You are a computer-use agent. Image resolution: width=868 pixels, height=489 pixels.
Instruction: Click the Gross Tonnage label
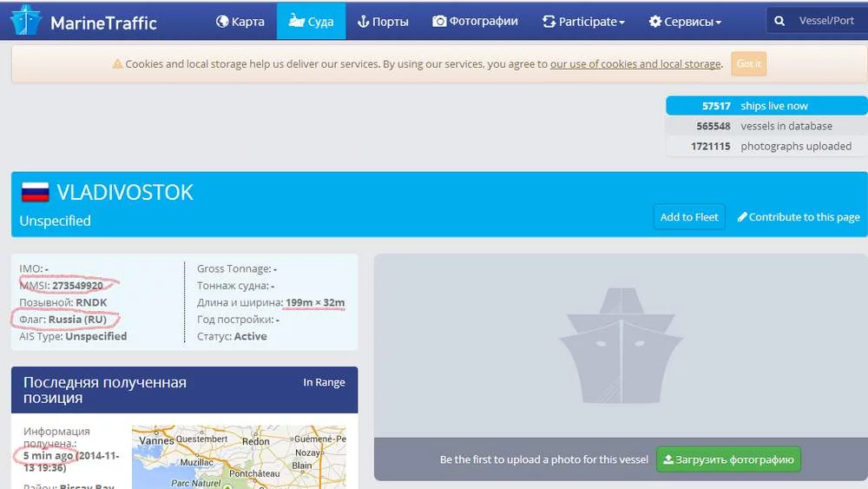pos(233,268)
